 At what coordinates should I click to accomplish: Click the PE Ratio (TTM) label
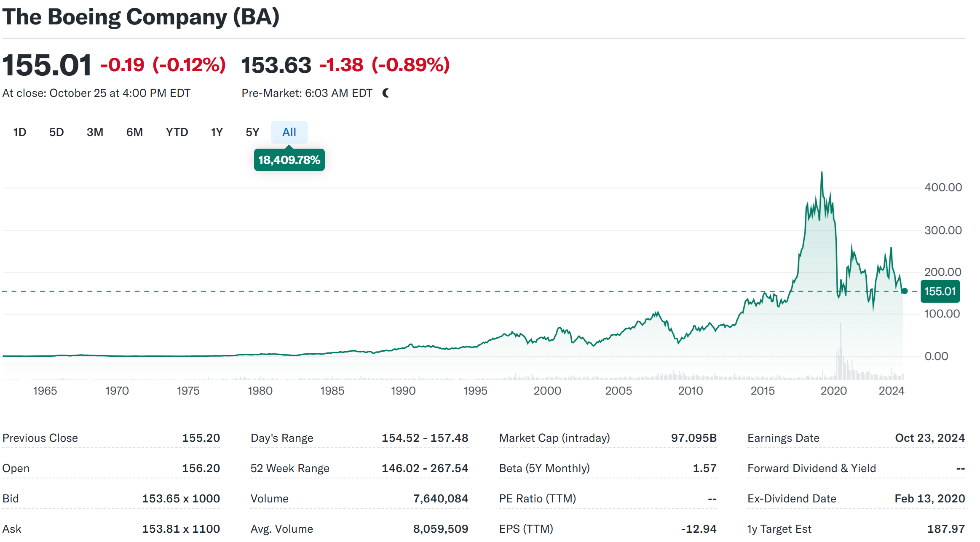[537, 499]
